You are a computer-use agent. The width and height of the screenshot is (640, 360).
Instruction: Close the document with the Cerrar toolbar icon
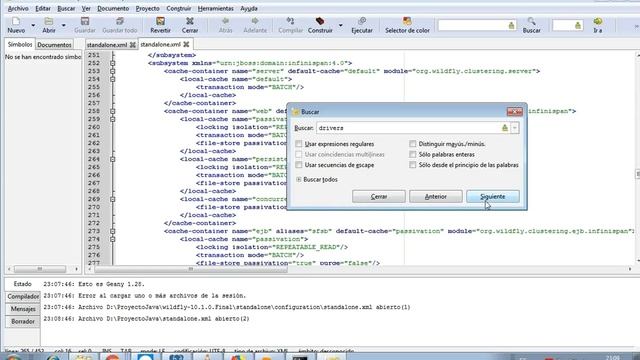point(190,21)
